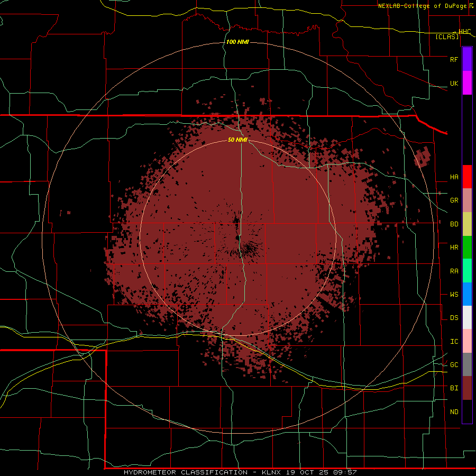This screenshot has height=476, width=476.
Task: Click the ND legend label
Action: coord(454,412)
